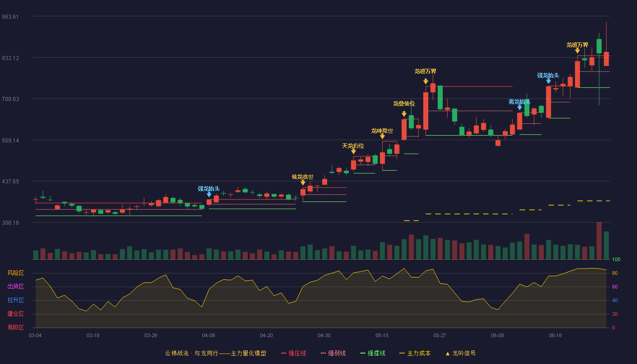The height and width of the screenshot is (364, 637).
Task: Click the 569.14 price axis label
Action: click(10, 140)
